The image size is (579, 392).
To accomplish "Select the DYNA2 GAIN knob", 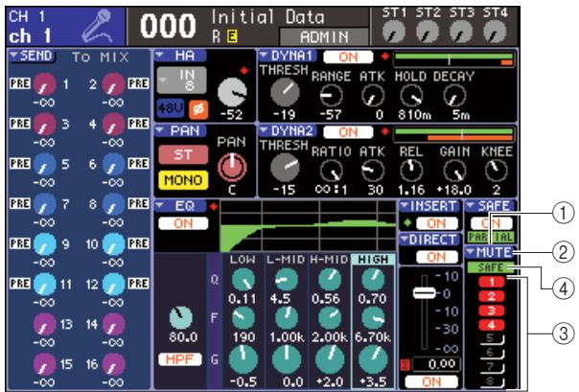I will tap(454, 171).
